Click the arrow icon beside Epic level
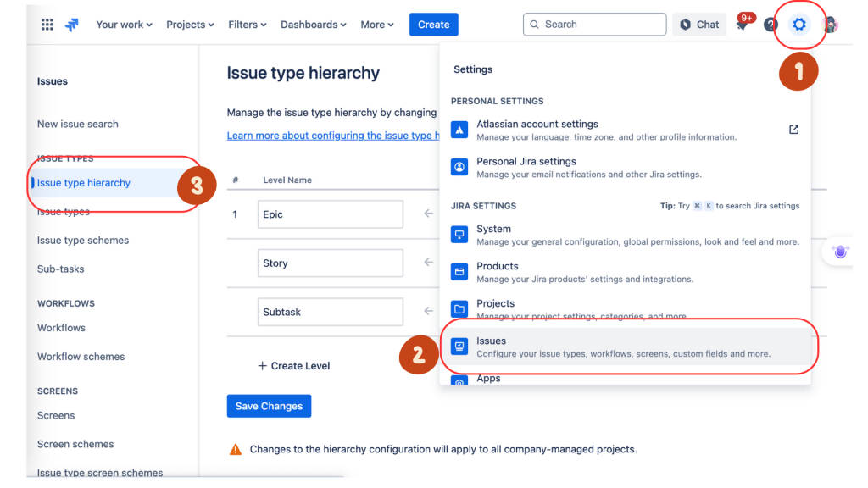This screenshot has height=488, width=868. pos(428,213)
